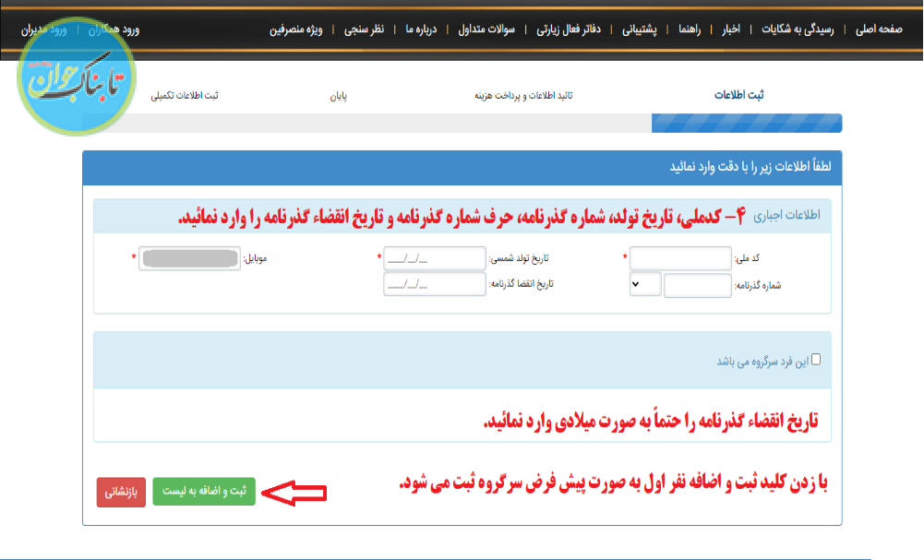
Task: Click the کد ملی input field
Action: pyautogui.click(x=680, y=258)
